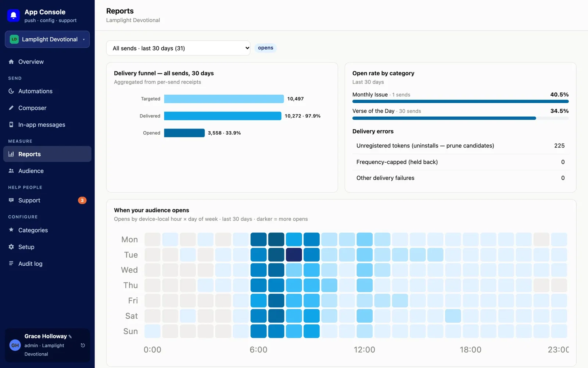View the Audit log
The image size is (588, 368).
click(x=47, y=263)
